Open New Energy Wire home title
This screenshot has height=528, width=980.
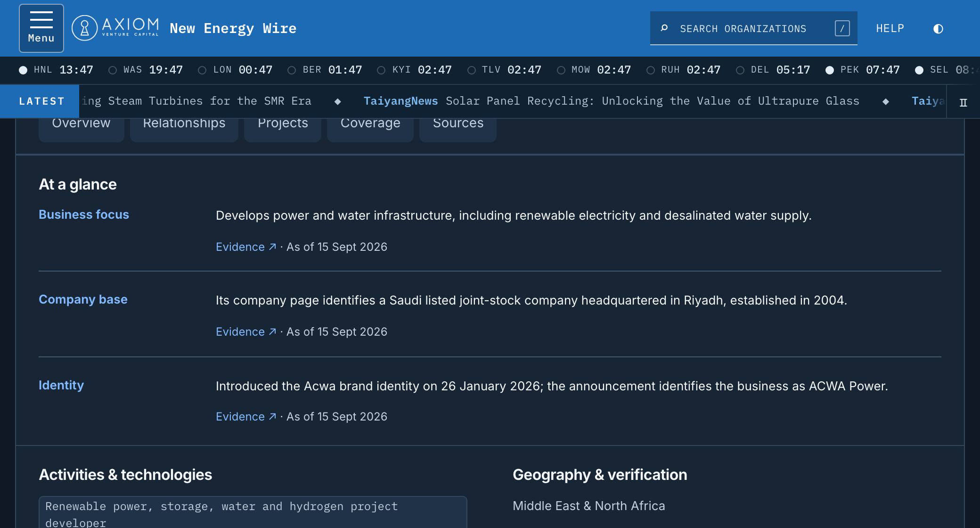coord(233,28)
